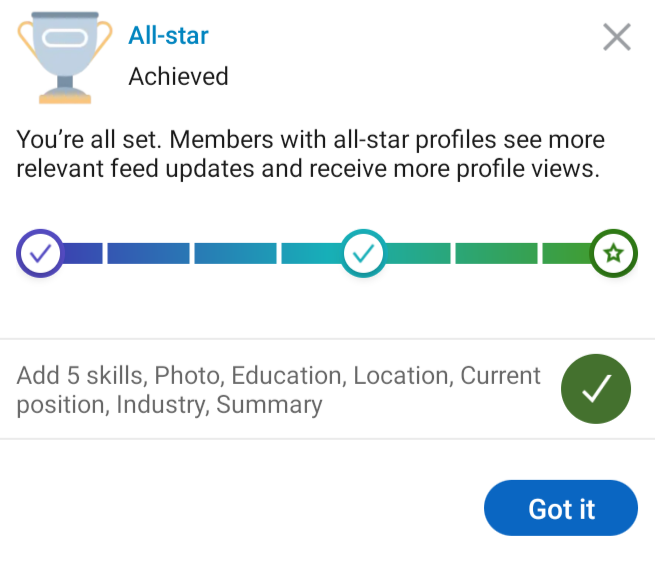Image resolution: width=655 pixels, height=570 pixels.
Task: Click the Got it button
Action: coord(561,508)
